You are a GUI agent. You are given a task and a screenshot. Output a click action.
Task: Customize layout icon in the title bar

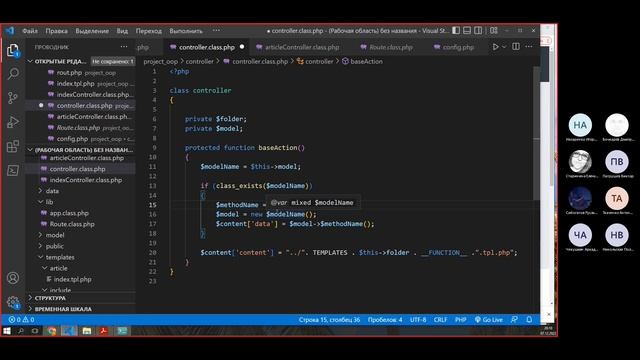coord(494,31)
